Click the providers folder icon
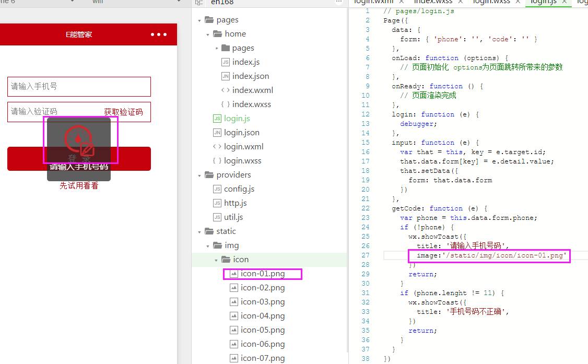Image resolution: width=588 pixels, height=364 pixels. (209, 175)
